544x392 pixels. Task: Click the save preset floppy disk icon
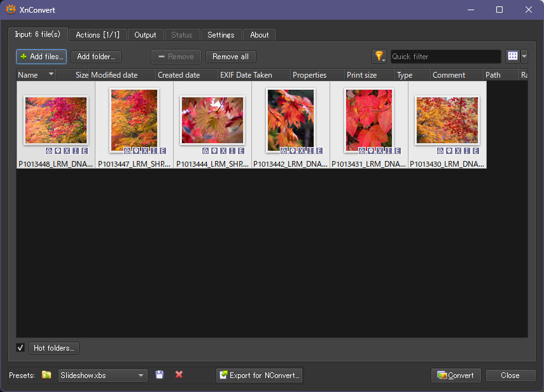(x=160, y=375)
